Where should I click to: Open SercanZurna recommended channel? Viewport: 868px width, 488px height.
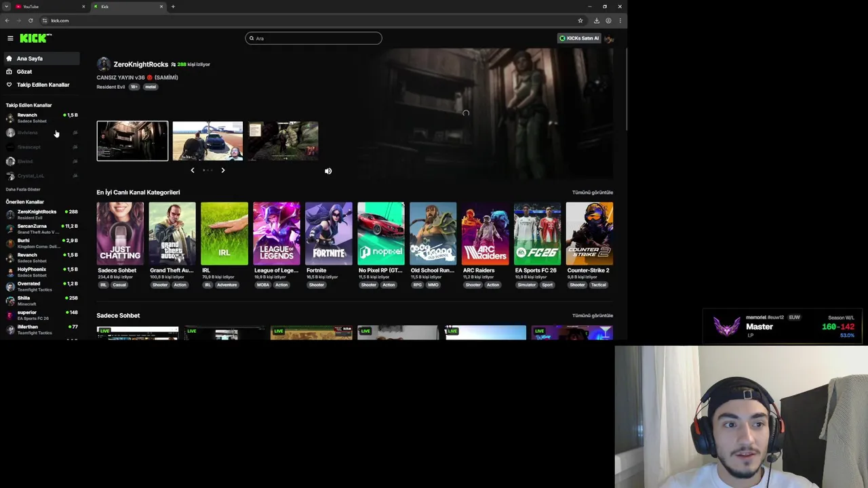(x=41, y=229)
